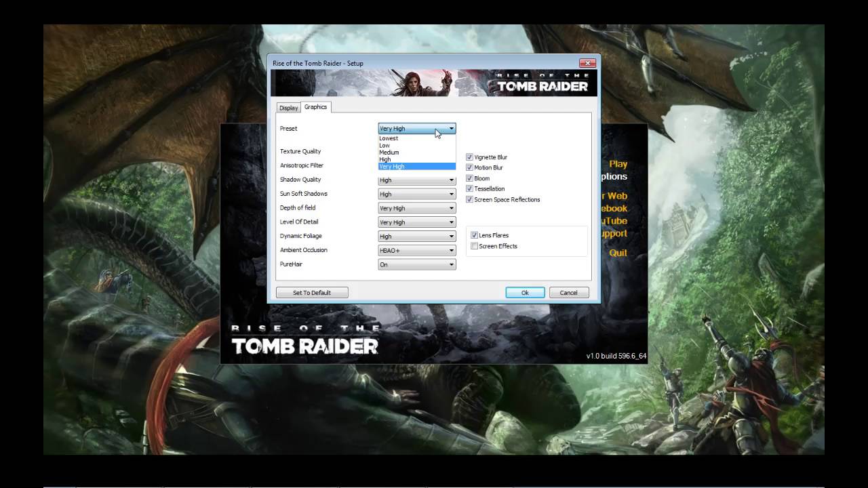
Task: Expand the PureHair dropdown
Action: coord(417,264)
